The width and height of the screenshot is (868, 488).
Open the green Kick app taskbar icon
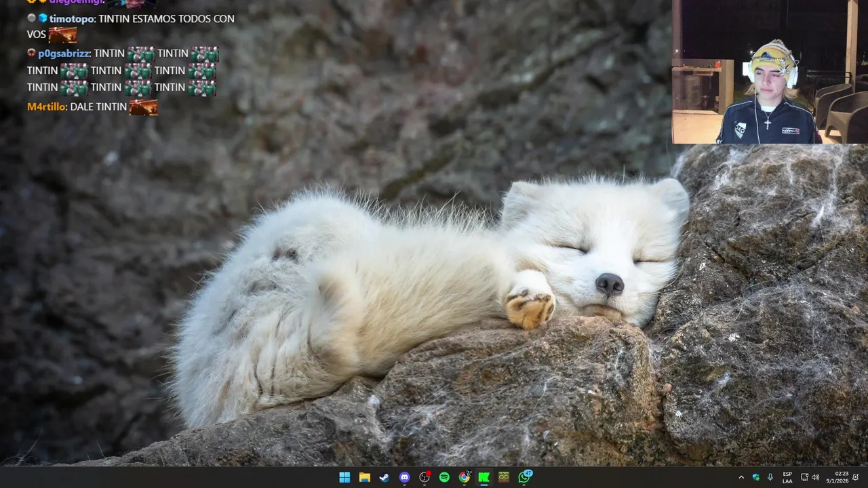(484, 477)
